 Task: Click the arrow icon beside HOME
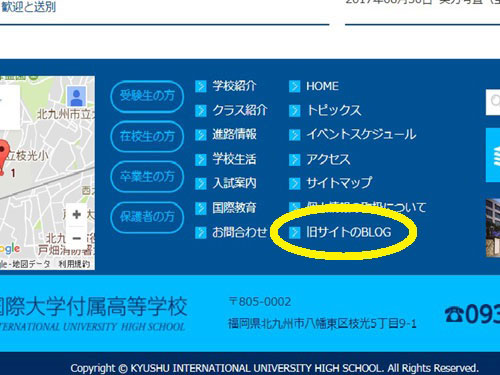point(295,86)
